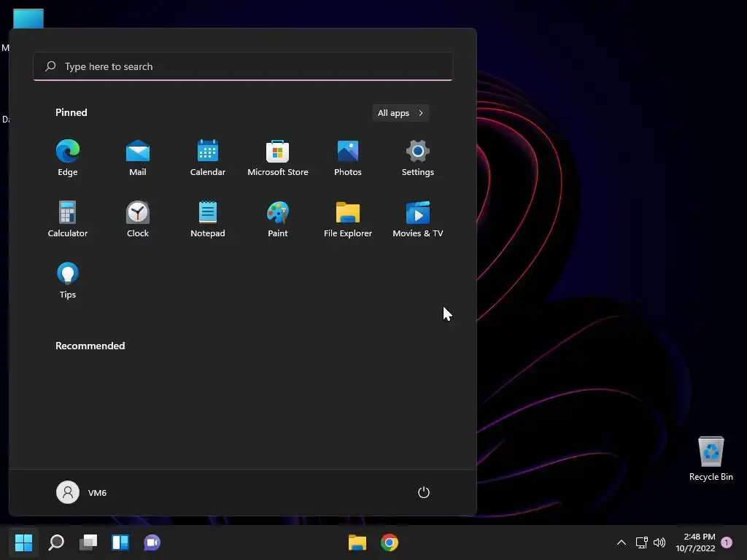Launch Movies & TV

[418, 219]
